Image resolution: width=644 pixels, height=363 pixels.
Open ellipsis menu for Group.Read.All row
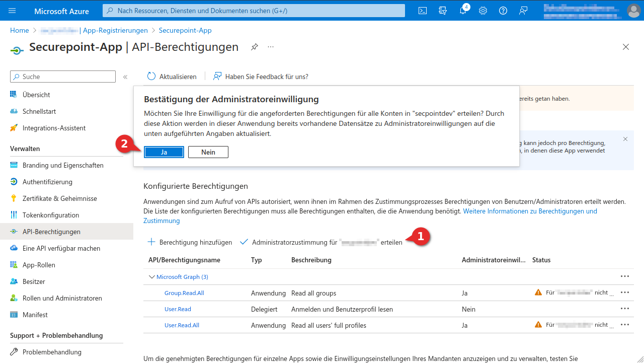[625, 293]
